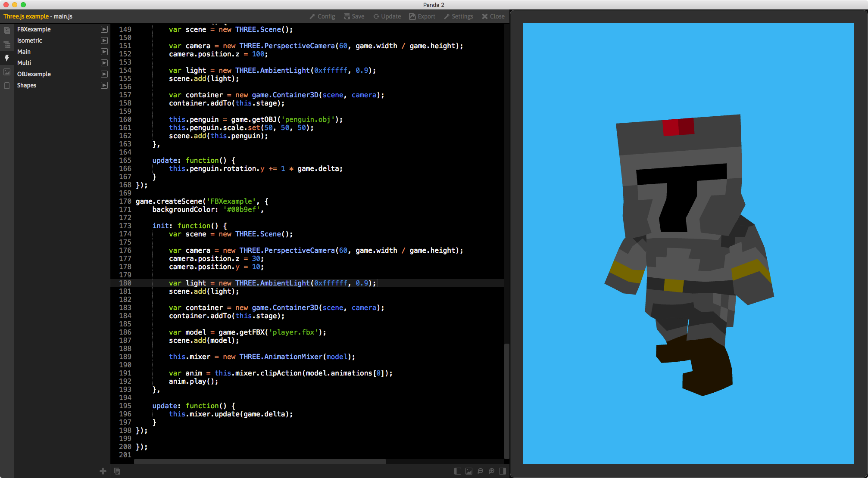Click Export in the top toolbar
Viewport: 868px width, 478px height.
[x=422, y=16]
